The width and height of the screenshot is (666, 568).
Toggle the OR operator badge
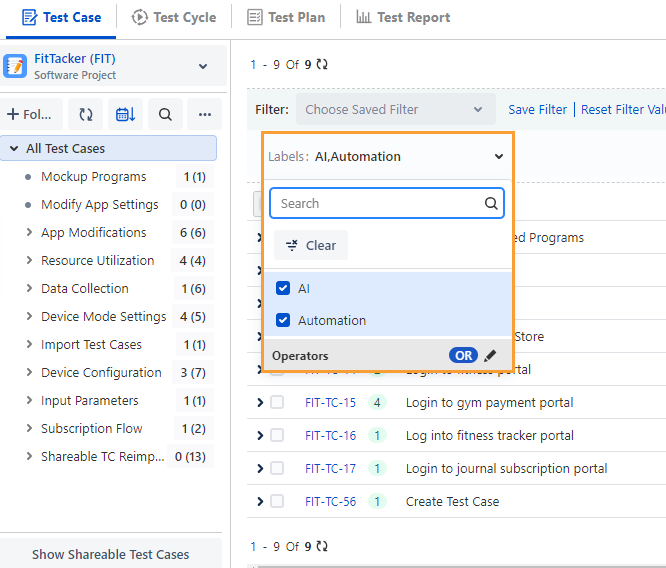point(463,355)
